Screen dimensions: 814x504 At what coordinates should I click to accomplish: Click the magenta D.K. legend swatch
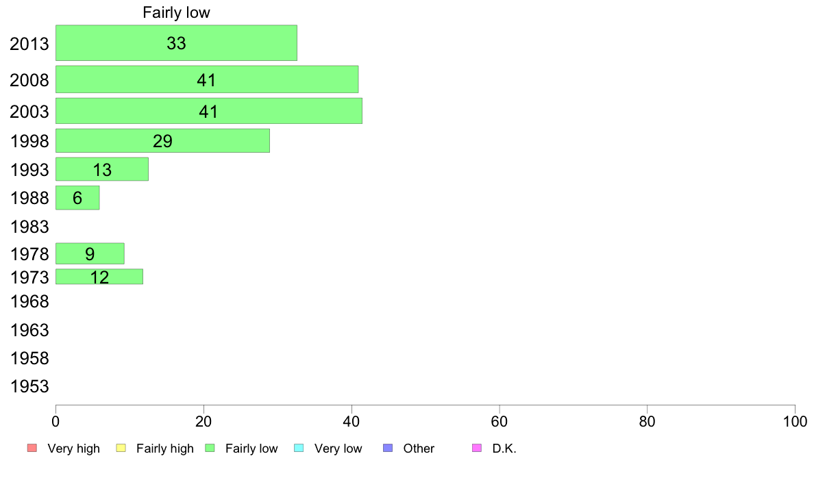[x=477, y=448]
